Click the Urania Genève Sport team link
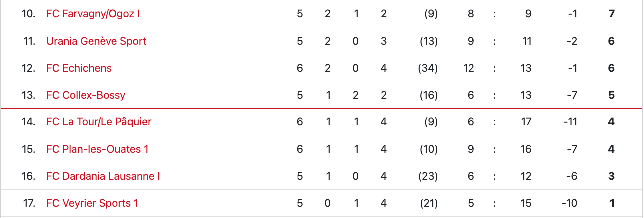644x218 pixels. 96,41
